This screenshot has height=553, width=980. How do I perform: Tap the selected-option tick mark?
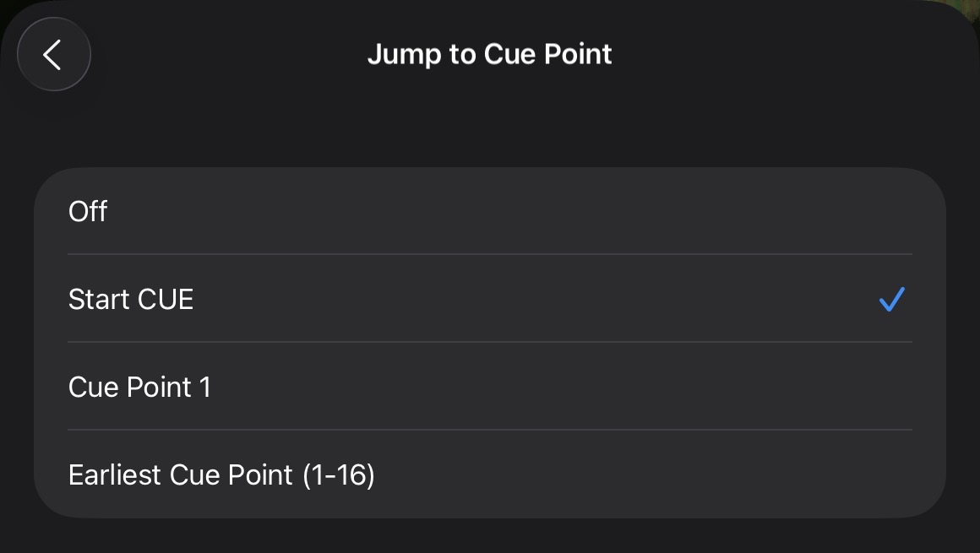(891, 299)
